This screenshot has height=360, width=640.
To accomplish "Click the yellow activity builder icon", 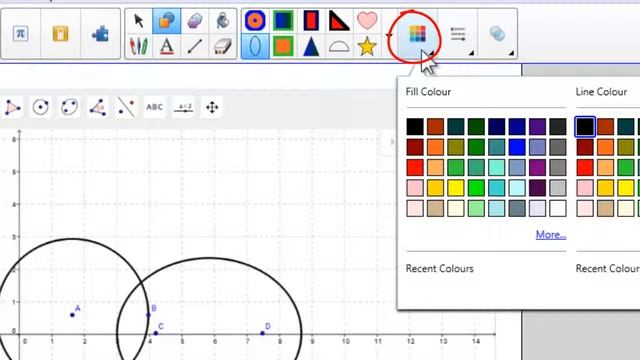I will click(60, 33).
